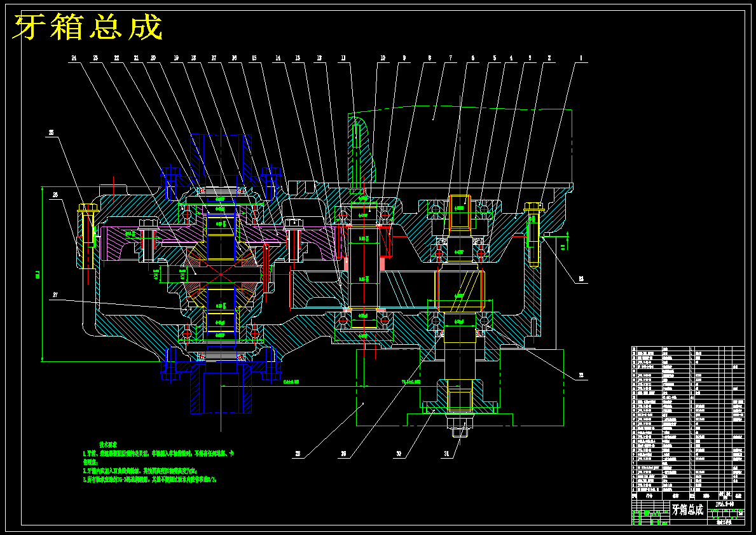This screenshot has height=535, width=756.
Task: Select the 牙箱总成 name in the title block
Action: 687,509
